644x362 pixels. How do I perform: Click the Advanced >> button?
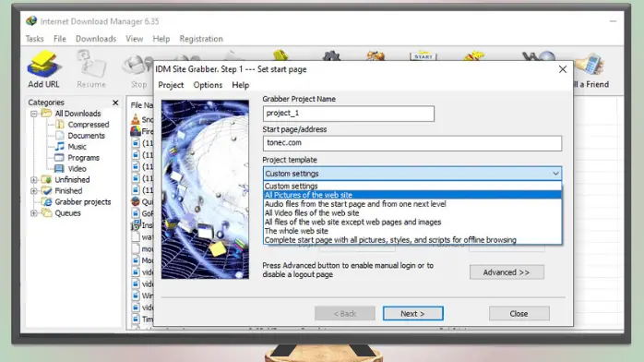507,272
